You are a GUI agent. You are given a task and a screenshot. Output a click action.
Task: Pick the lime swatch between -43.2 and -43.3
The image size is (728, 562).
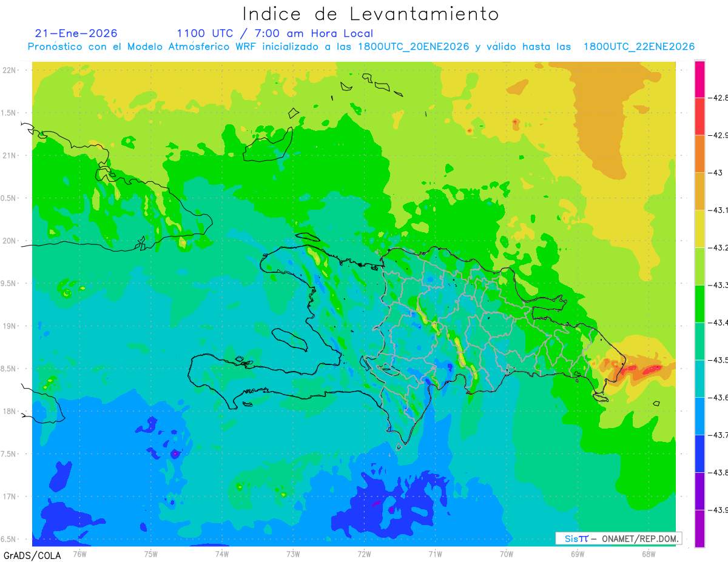pyautogui.click(x=699, y=267)
